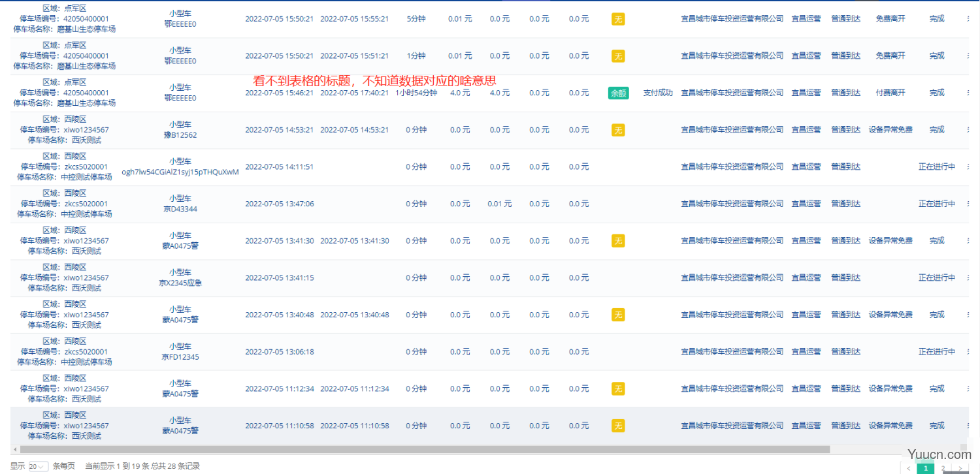Click the 付费离开 cell
This screenshot has height=474, width=980.
click(x=890, y=93)
